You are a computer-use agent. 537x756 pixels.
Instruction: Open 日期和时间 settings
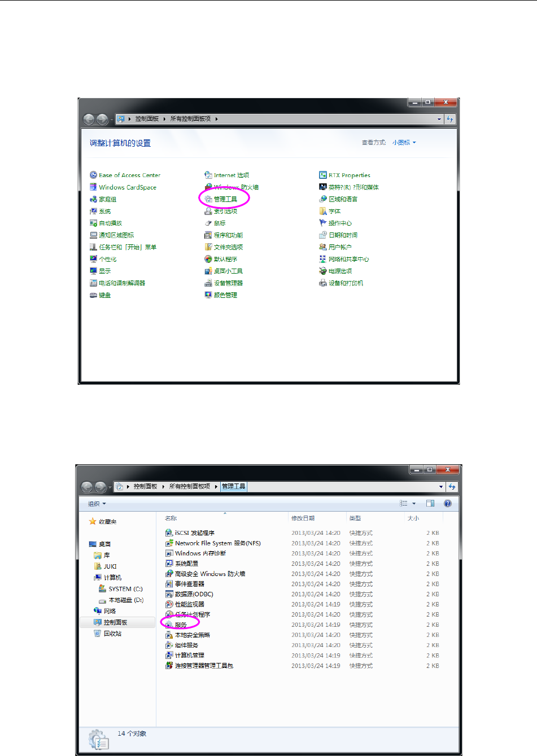[x=338, y=235]
